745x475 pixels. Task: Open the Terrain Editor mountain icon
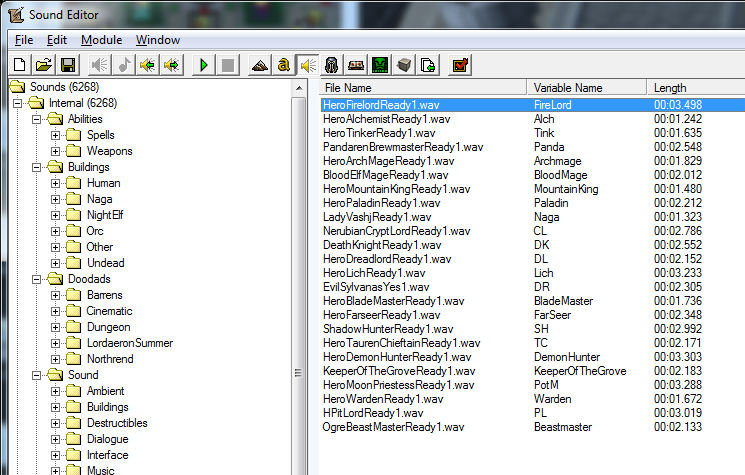pyautogui.click(x=259, y=65)
